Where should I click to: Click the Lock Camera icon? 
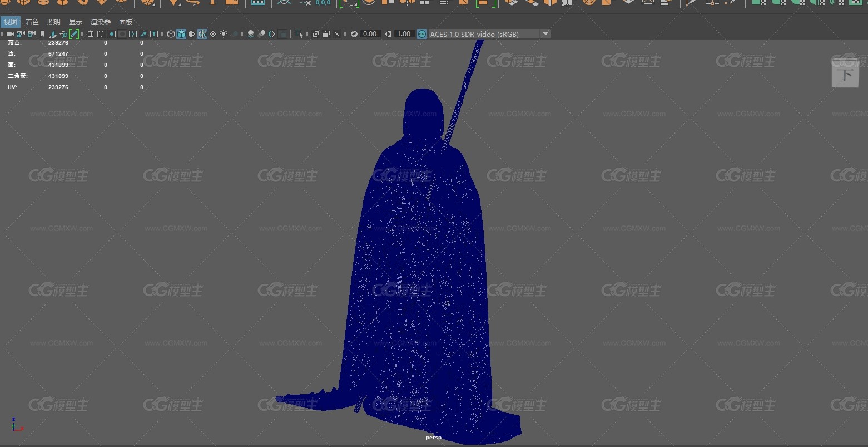pos(21,34)
